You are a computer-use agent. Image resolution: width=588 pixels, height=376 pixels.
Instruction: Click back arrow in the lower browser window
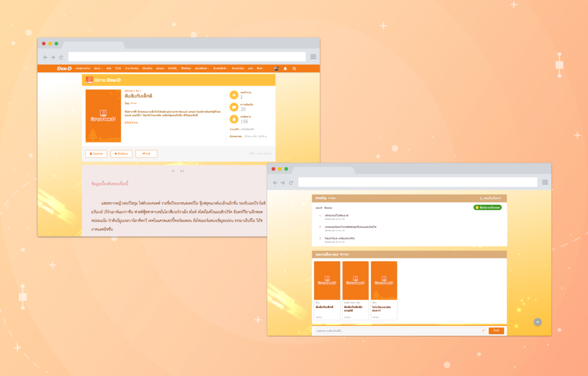point(275,183)
